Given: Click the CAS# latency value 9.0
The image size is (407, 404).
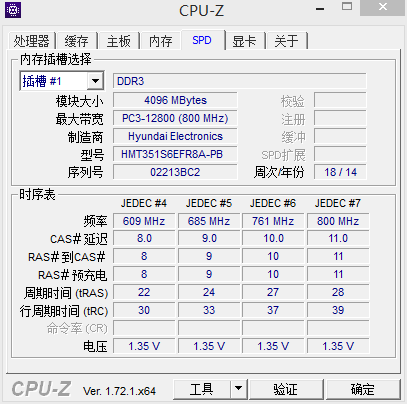Looking at the screenshot, I should tap(209, 238).
